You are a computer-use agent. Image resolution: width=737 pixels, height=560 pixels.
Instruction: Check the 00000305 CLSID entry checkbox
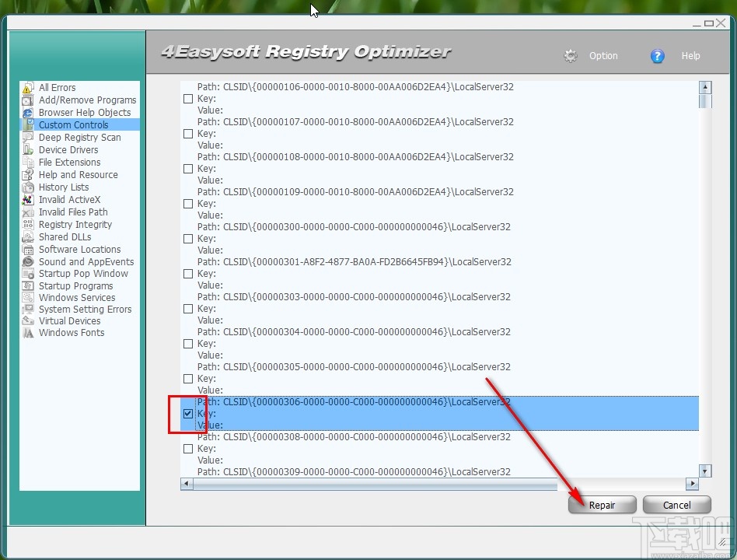click(x=188, y=379)
